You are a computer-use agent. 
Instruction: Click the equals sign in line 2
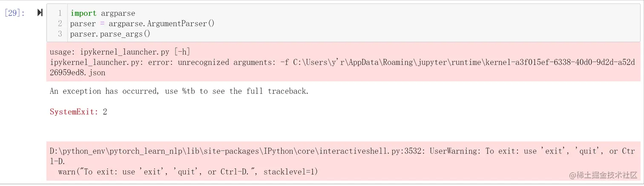click(x=102, y=23)
